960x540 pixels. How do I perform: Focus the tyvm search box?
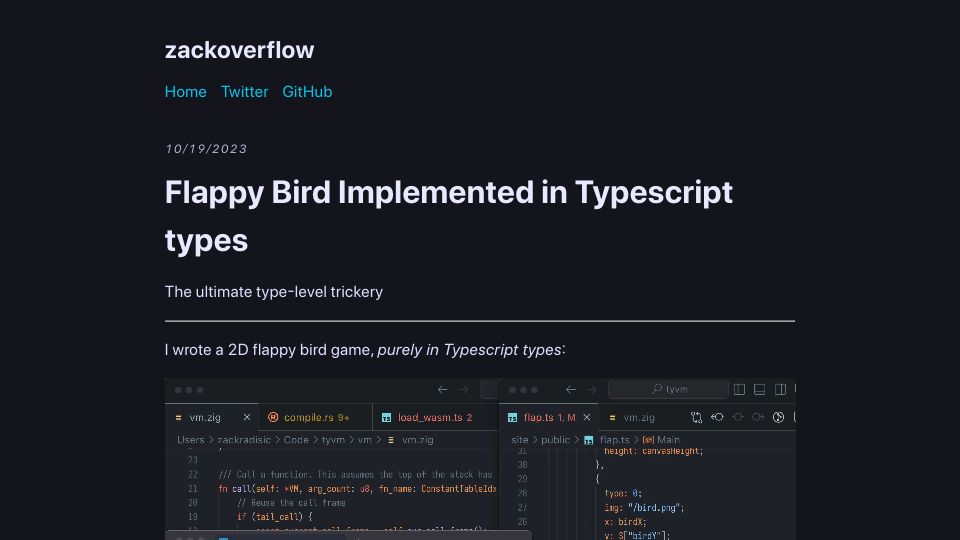click(669, 389)
